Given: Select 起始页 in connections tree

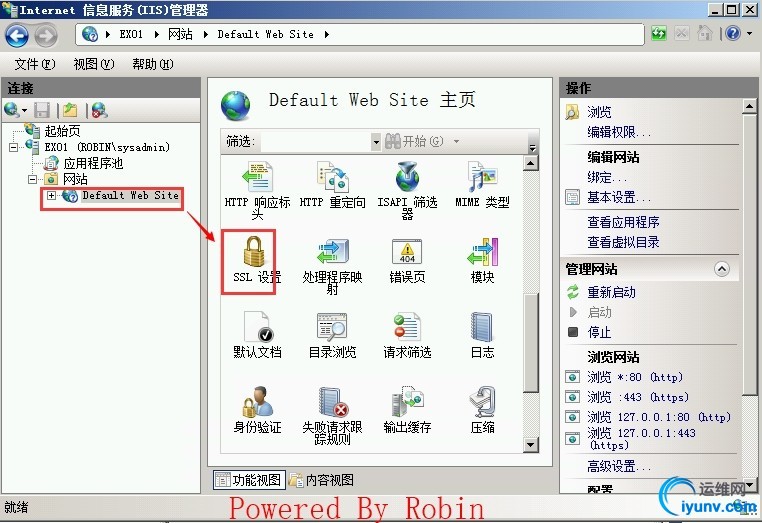Looking at the screenshot, I should tap(62, 130).
